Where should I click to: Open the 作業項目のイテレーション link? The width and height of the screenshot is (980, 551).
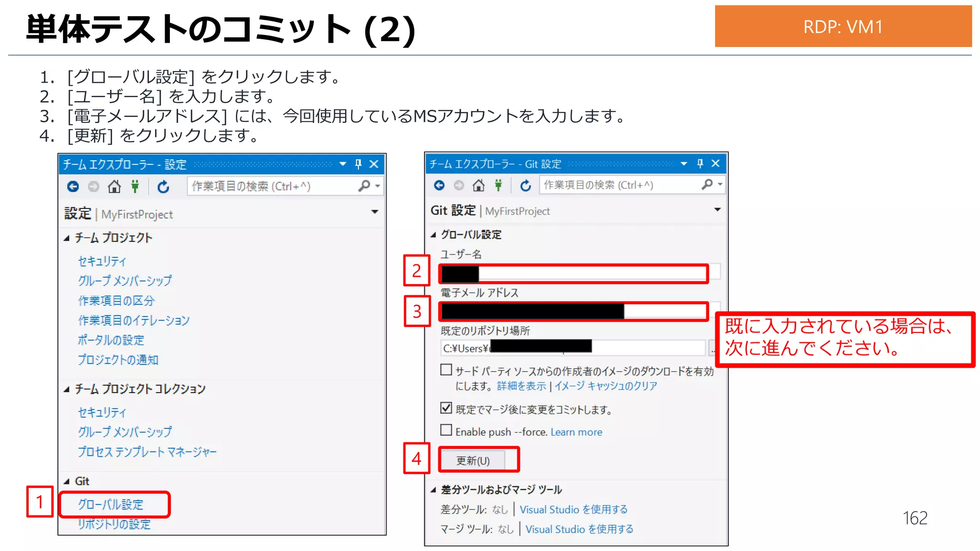pos(134,320)
